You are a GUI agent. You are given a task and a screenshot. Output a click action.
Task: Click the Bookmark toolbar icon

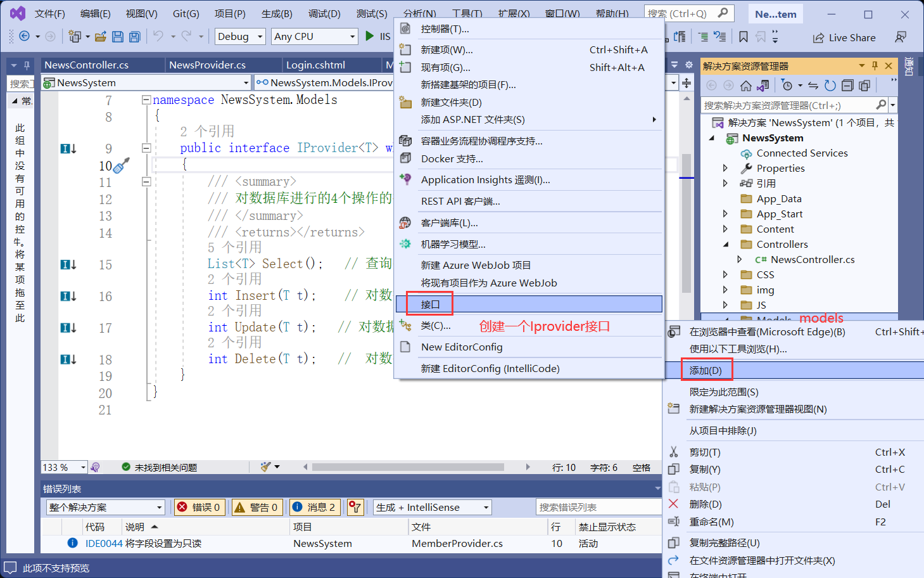[x=744, y=37]
